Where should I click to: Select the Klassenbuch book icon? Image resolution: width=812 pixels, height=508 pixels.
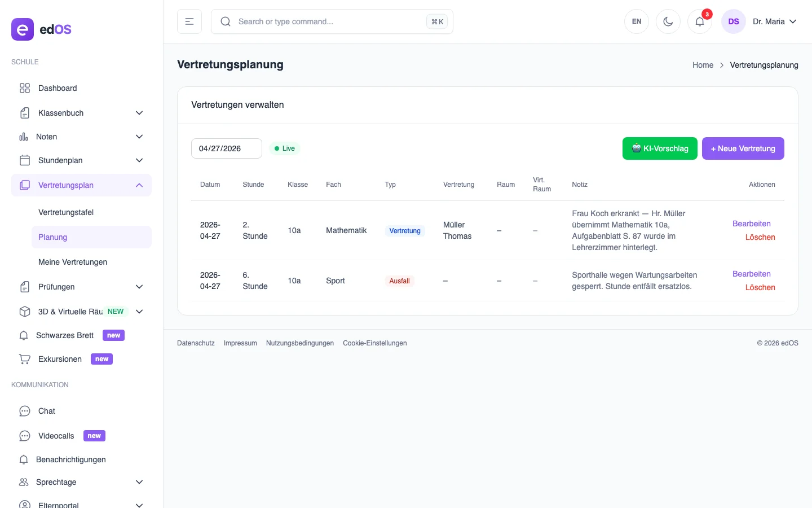coord(24,113)
